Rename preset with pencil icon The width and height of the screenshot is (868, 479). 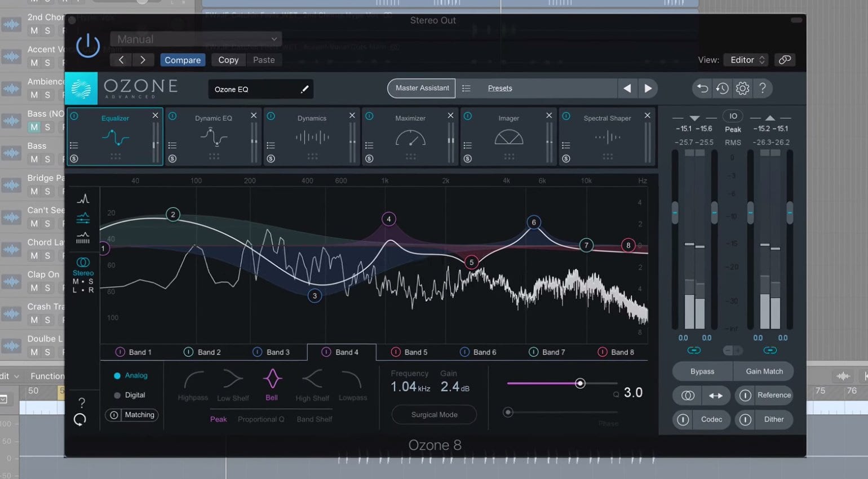pos(304,89)
